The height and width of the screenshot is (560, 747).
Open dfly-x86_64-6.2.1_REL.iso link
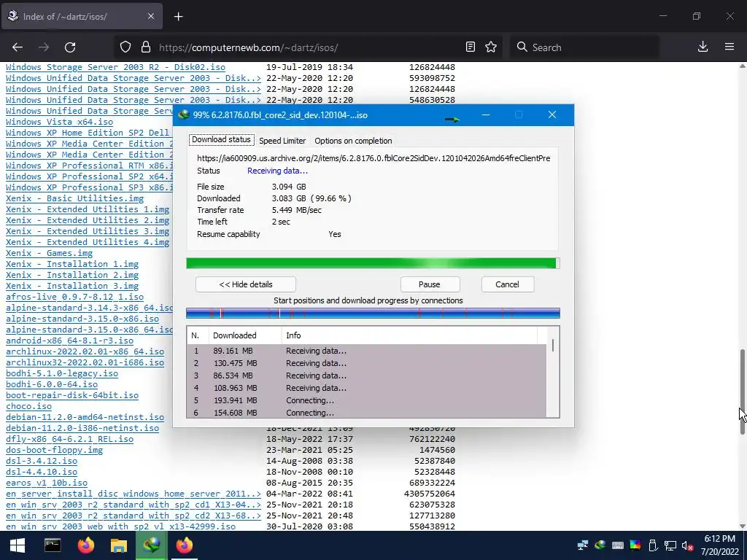point(69,440)
